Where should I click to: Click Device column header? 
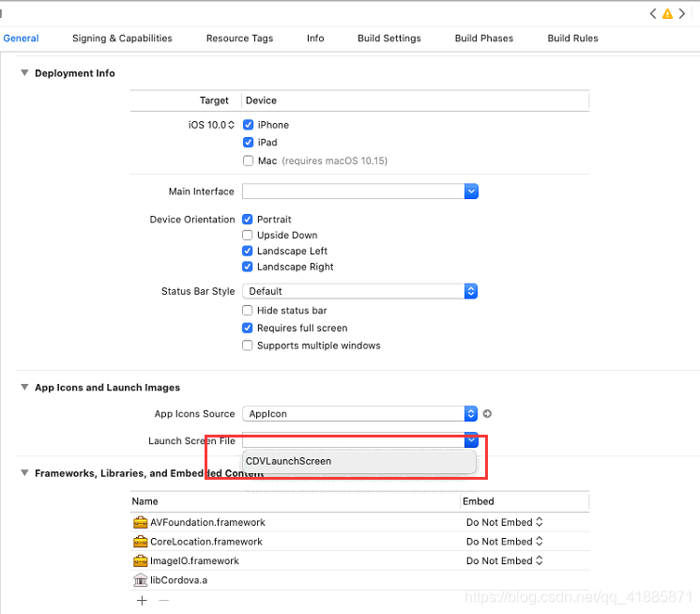coord(261,100)
